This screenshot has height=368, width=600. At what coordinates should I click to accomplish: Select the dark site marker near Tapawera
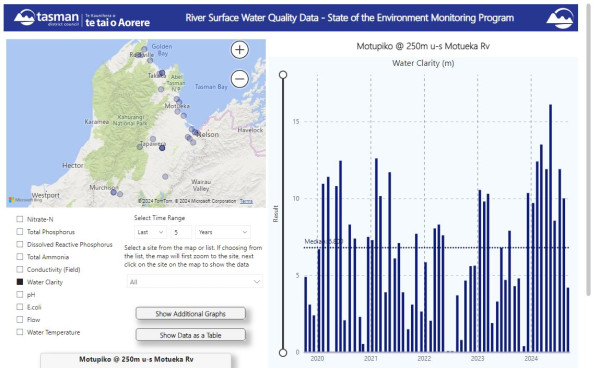coord(162,148)
